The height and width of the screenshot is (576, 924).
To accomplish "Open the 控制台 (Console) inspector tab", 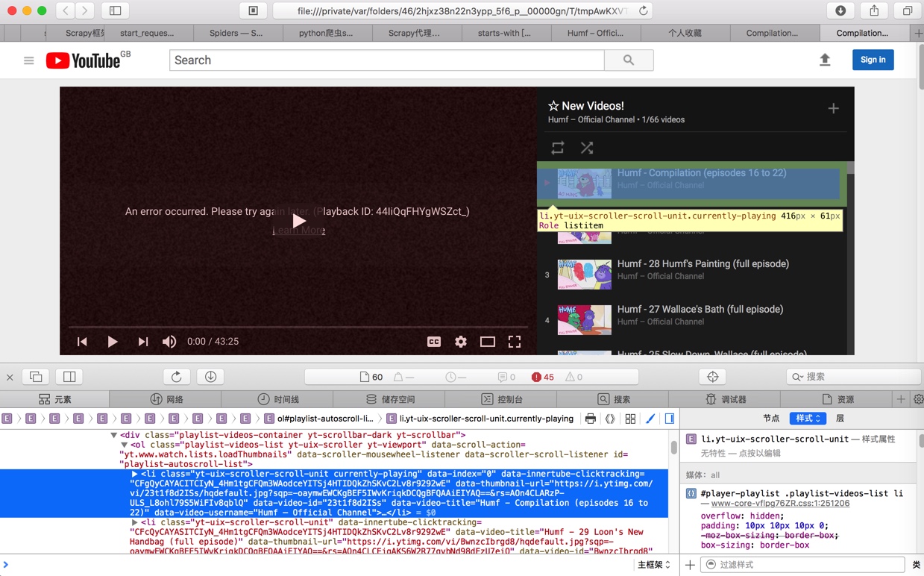I will point(501,399).
